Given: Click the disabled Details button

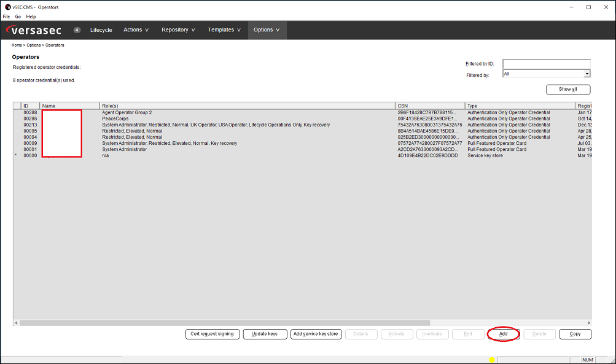Looking at the screenshot, I should [361, 334].
